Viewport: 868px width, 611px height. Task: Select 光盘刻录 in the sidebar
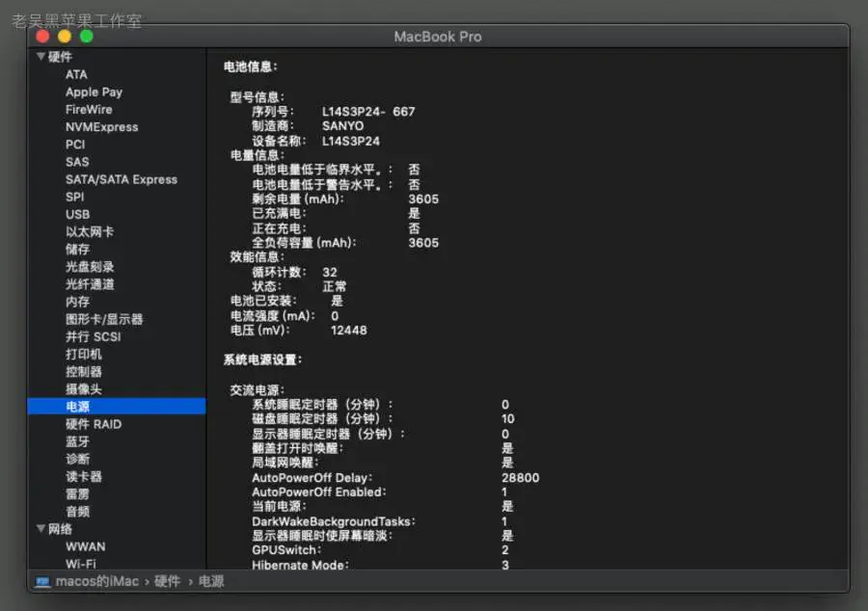click(90, 267)
